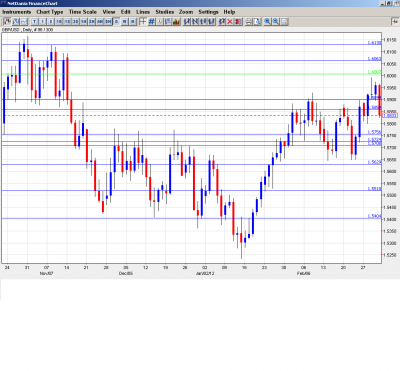Open the studies bar-chart icon in the toolbar

pyautogui.click(x=176, y=22)
